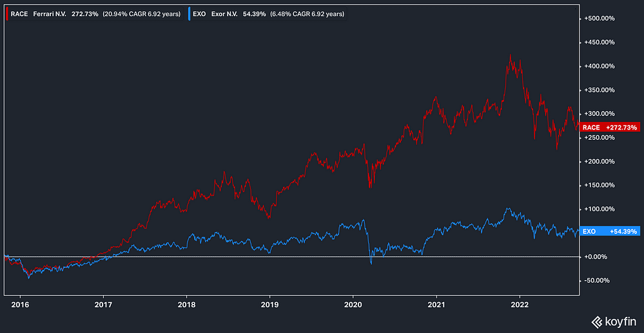Screen dimensions: 644x333
Task: Click the 2022 x-axis label
Action: coord(520,305)
